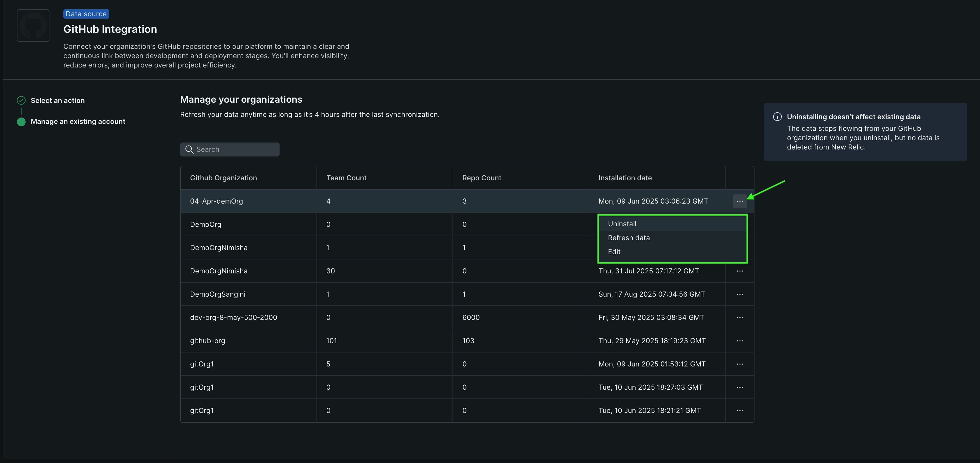Open the kebab dropdown for the 30-team DemoOrgNimisha row
Screen dimensions: 980x463
[x=740, y=271]
